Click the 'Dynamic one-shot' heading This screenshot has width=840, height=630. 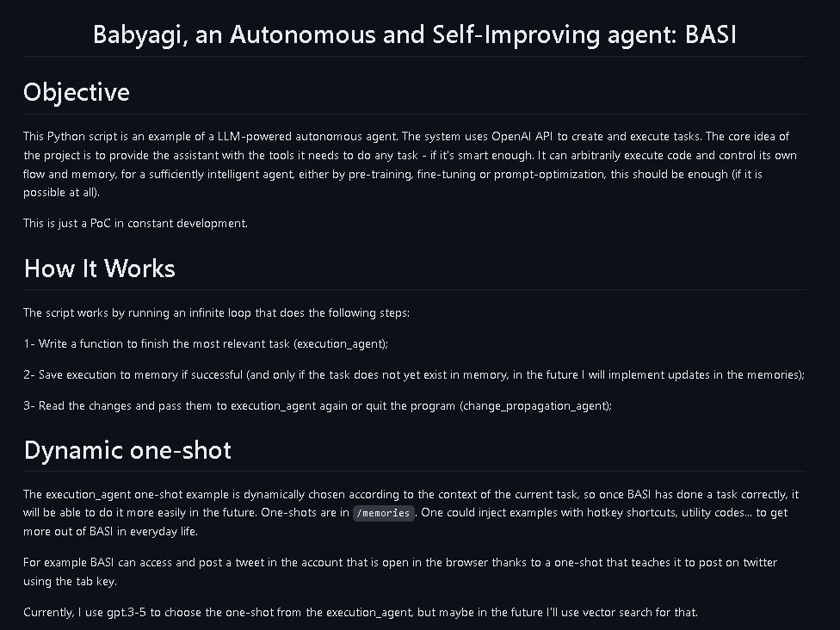[127, 450]
